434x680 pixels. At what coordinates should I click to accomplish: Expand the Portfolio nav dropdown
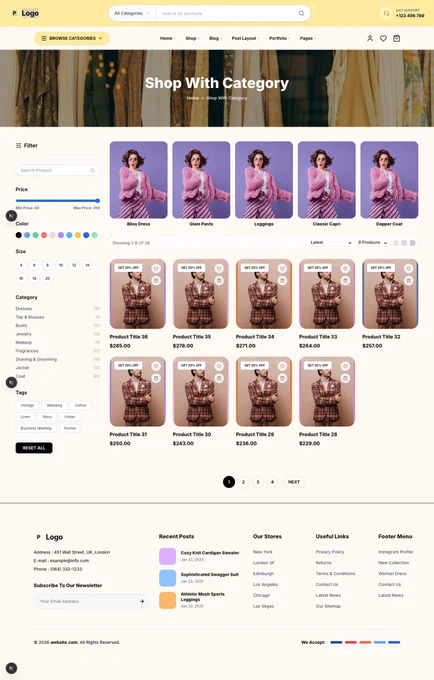click(280, 38)
